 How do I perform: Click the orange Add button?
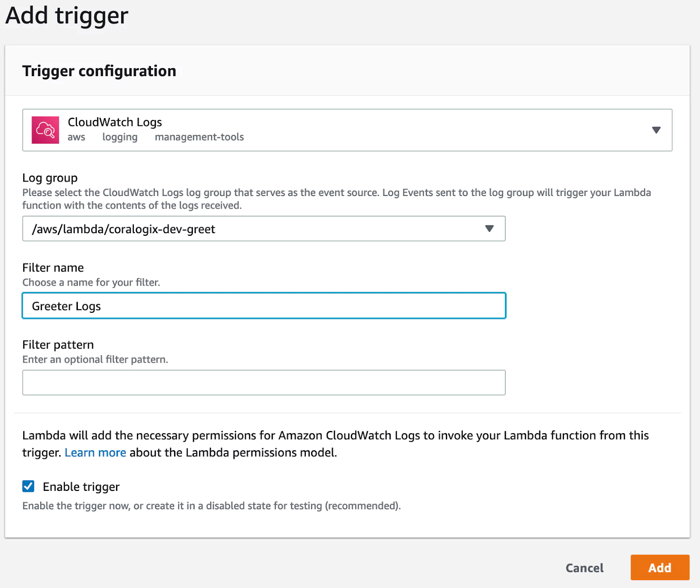click(x=660, y=567)
